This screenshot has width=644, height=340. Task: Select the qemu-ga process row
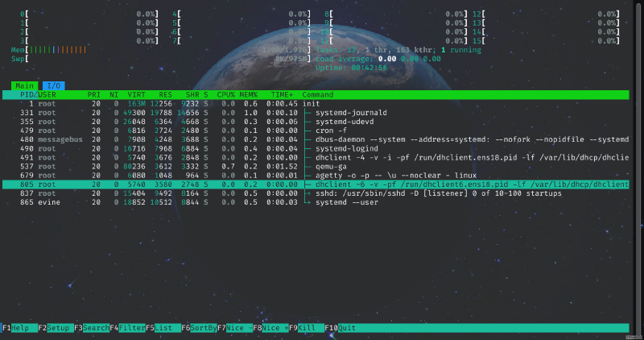(x=316, y=167)
